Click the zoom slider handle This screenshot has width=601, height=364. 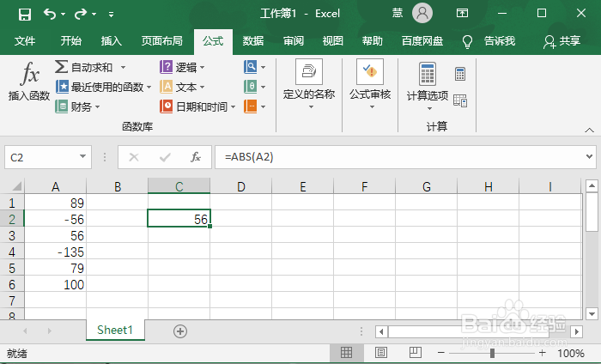[x=492, y=353]
